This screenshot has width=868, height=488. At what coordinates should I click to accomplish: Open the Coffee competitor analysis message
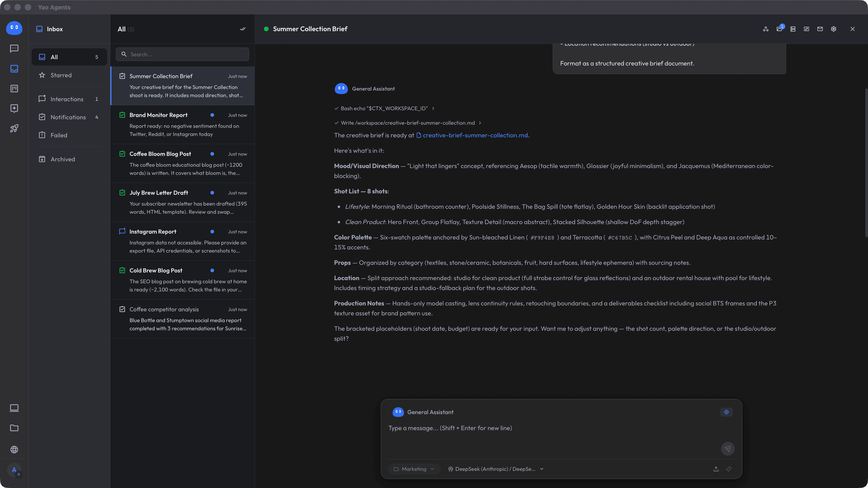click(x=183, y=319)
